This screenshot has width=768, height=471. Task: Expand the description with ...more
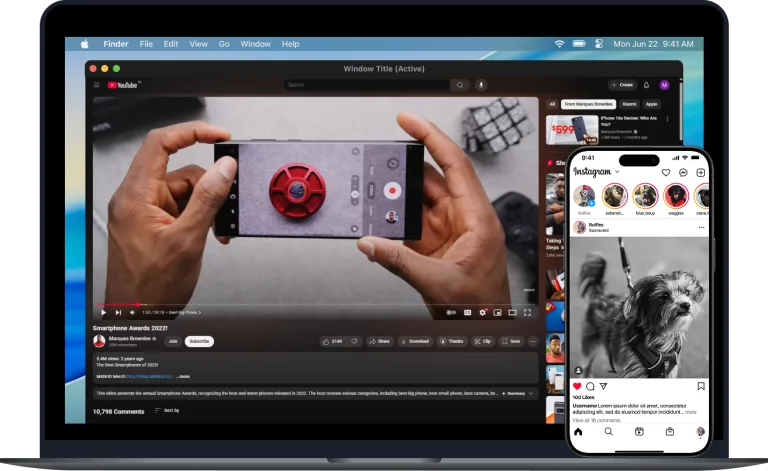point(183,377)
